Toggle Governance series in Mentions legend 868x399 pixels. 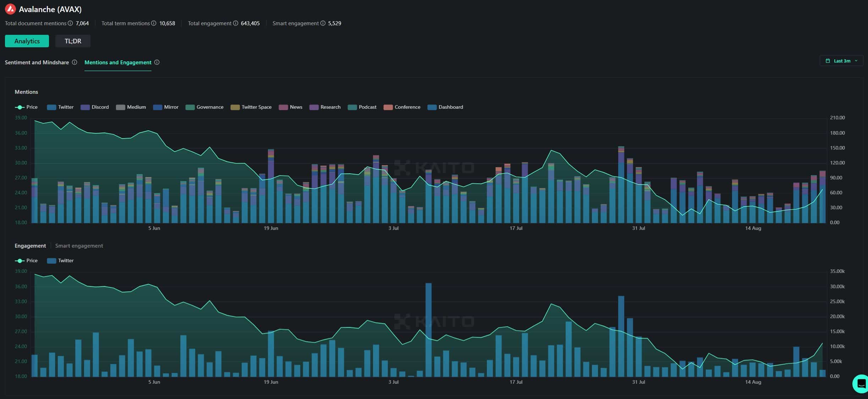pyautogui.click(x=204, y=107)
